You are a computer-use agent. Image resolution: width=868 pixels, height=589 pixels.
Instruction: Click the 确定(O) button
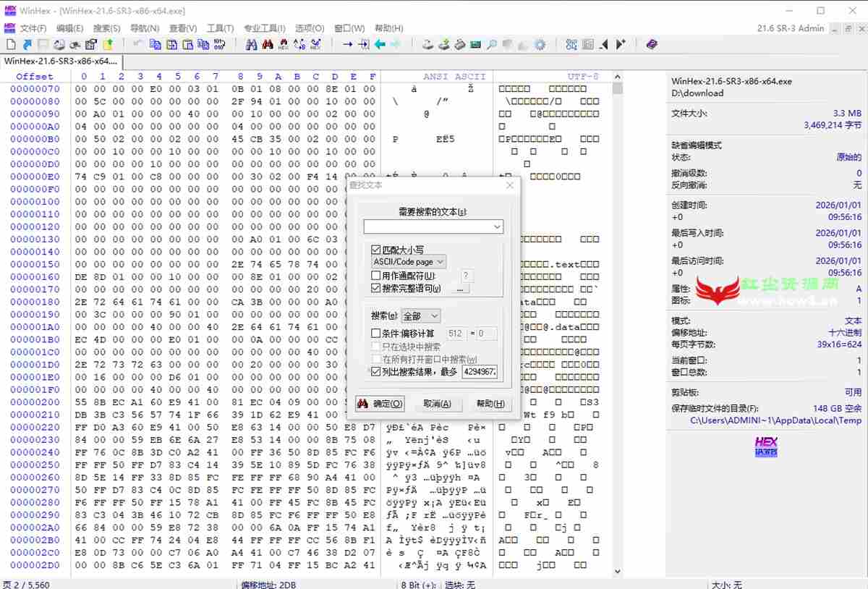[380, 404]
